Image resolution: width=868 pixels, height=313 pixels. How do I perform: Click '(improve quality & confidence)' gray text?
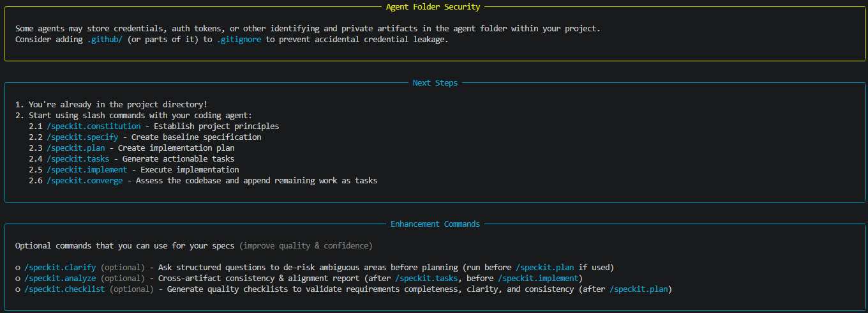306,246
